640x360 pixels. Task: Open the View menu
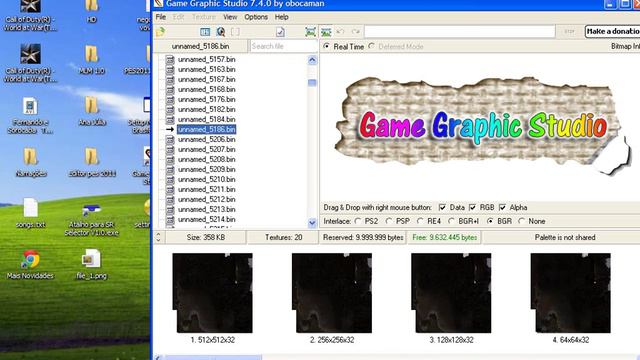point(230,17)
